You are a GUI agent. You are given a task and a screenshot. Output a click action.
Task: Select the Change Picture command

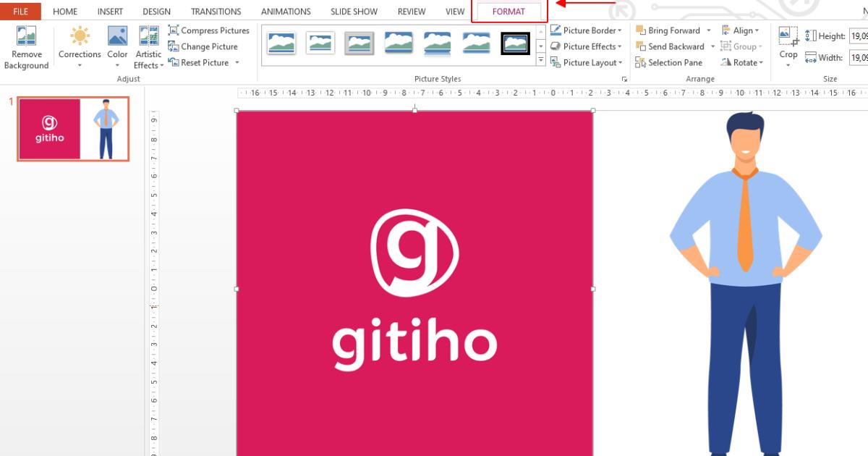(175, 46)
